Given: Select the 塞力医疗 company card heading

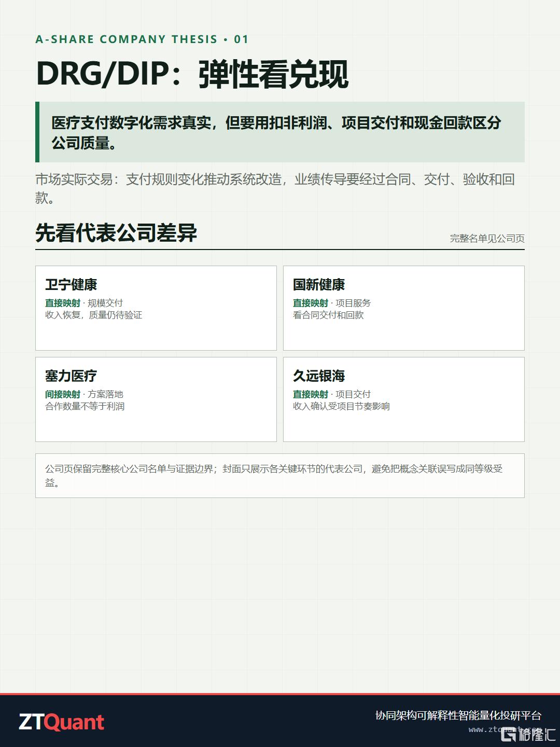Looking at the screenshot, I should pos(71,376).
